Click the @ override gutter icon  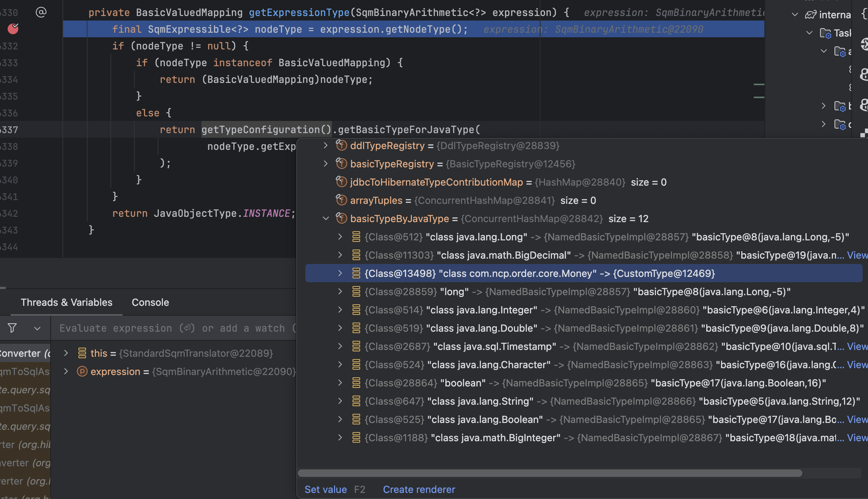41,12
